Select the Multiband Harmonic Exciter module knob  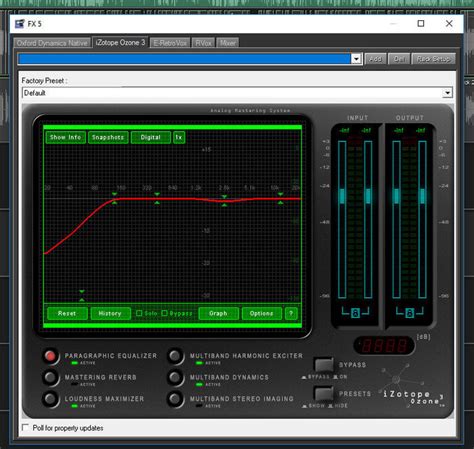pyautogui.click(x=175, y=356)
